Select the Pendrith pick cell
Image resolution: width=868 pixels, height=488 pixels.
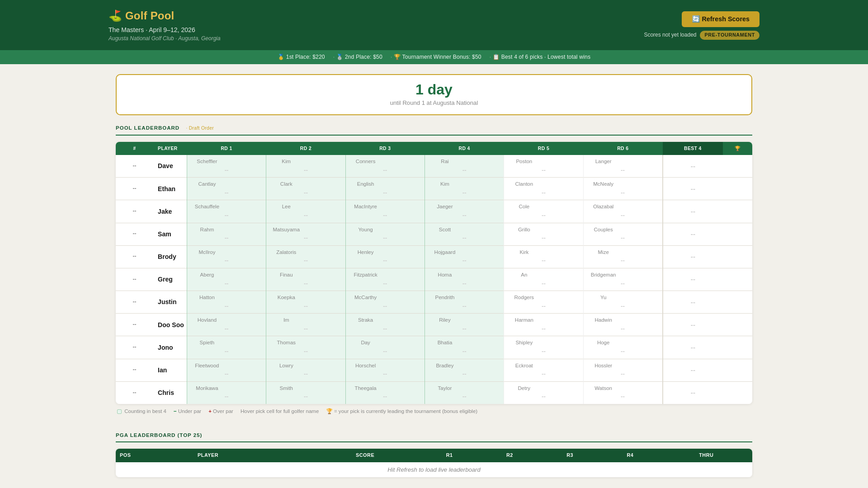[464, 302]
